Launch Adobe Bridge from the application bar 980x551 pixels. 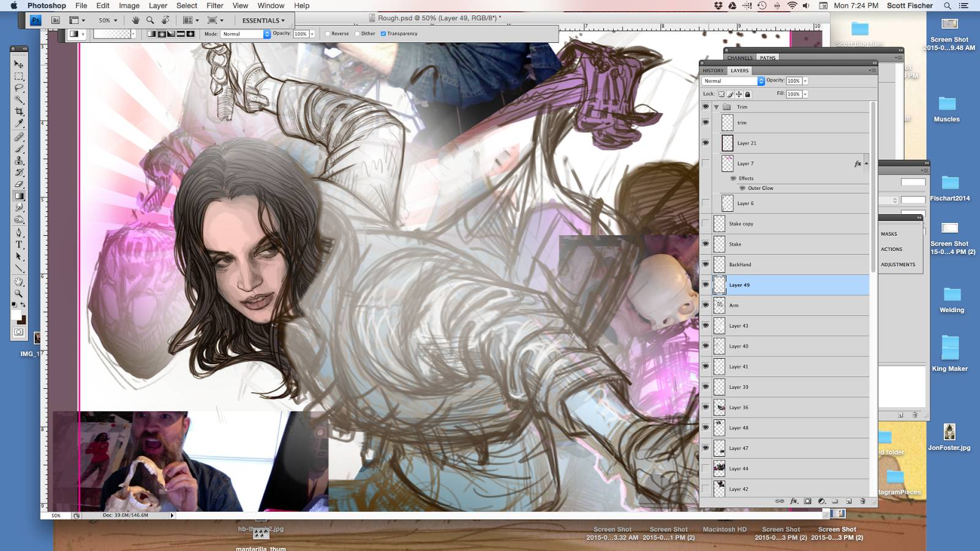[x=55, y=20]
